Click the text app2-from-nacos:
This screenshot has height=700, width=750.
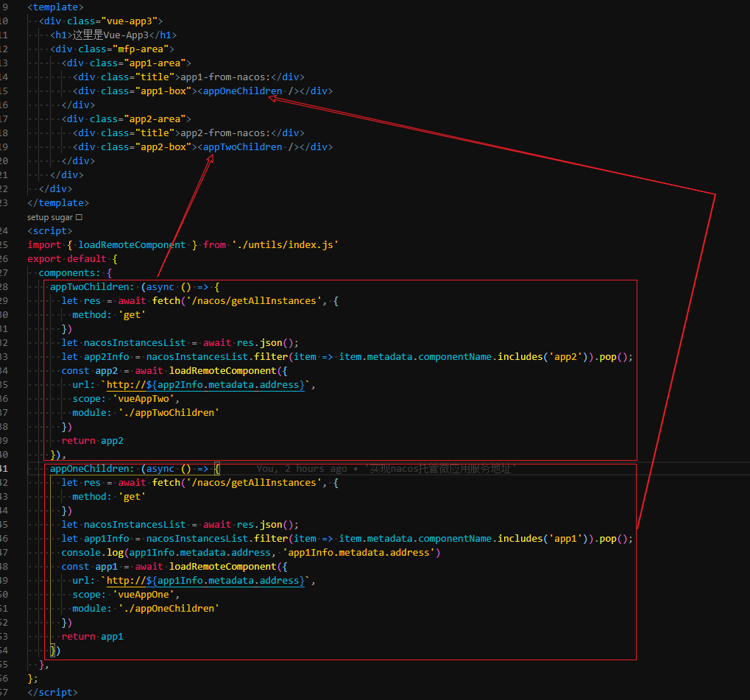coord(225,133)
